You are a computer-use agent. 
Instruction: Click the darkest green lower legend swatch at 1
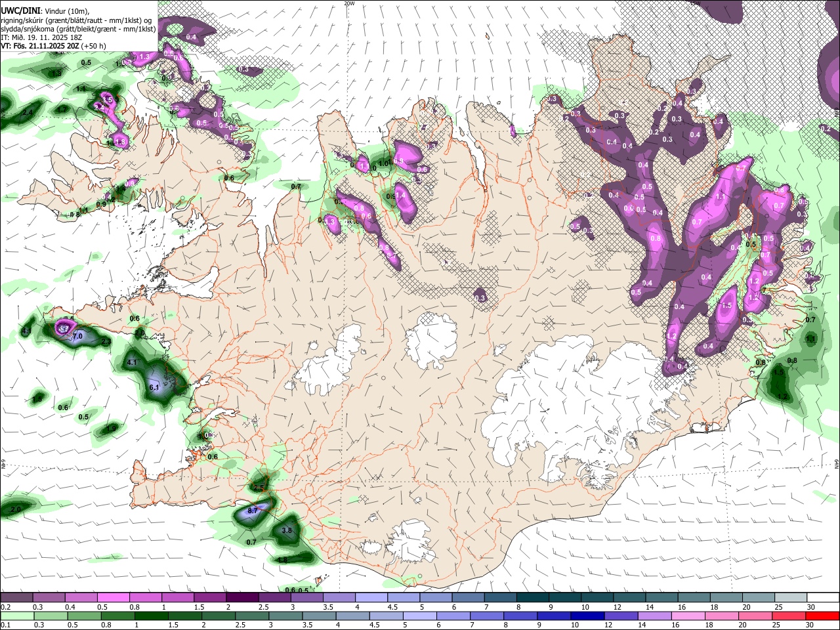pos(152,616)
